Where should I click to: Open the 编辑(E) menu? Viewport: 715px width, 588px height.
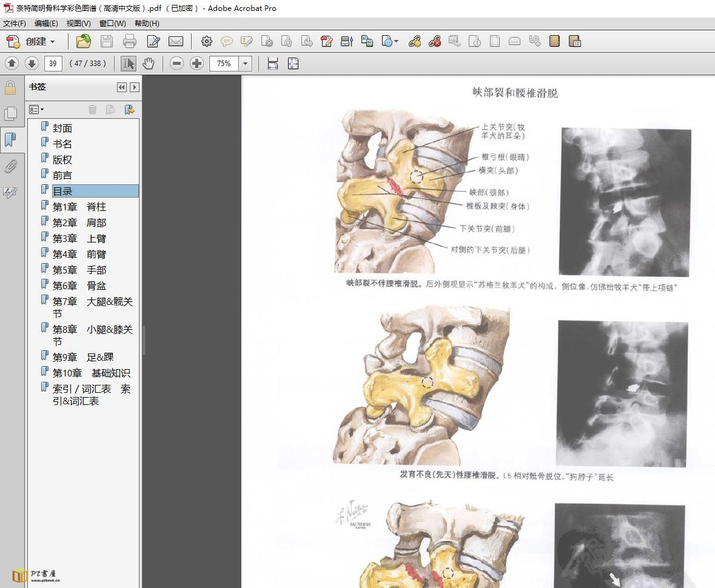pyautogui.click(x=46, y=23)
